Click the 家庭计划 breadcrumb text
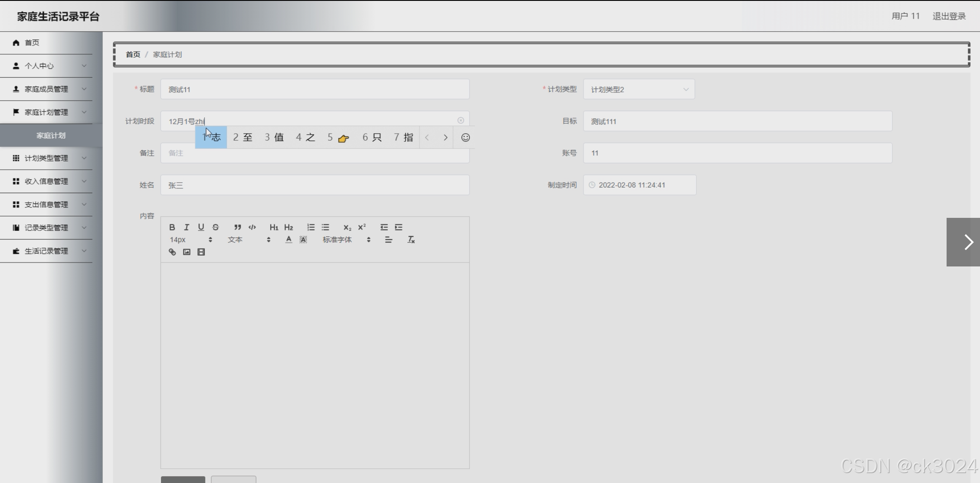The image size is (980, 483). [x=167, y=54]
